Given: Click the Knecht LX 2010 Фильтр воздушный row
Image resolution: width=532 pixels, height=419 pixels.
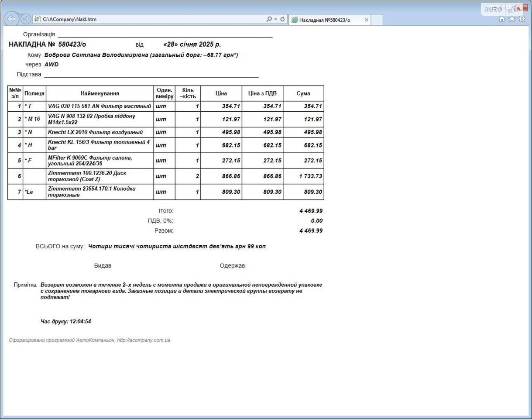Looking at the screenshot, I should [95, 132].
